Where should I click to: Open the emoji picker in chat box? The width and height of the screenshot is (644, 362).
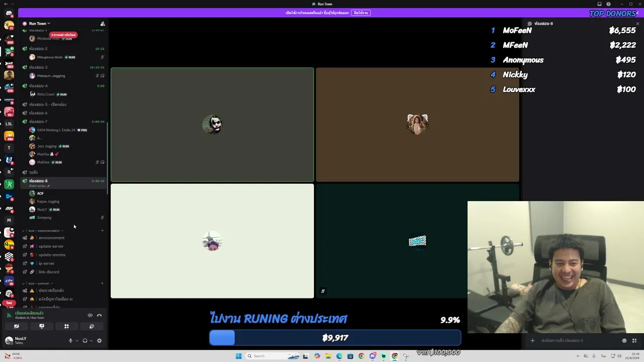click(x=624, y=340)
